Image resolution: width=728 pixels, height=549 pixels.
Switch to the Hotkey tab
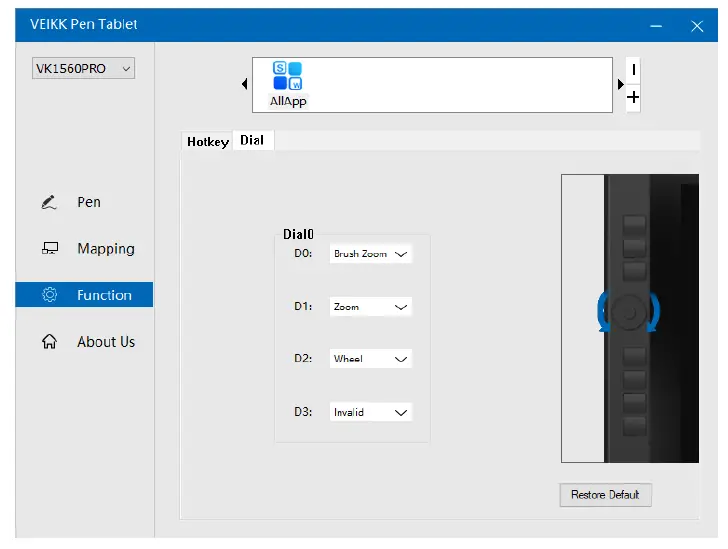[x=207, y=142]
